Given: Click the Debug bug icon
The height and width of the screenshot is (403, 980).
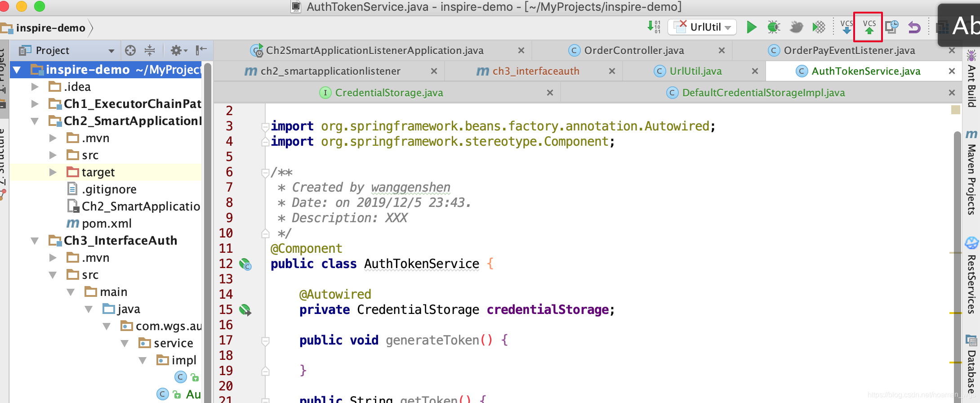Looking at the screenshot, I should pos(774,27).
